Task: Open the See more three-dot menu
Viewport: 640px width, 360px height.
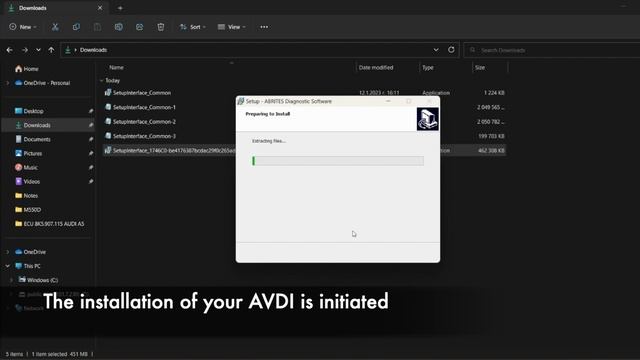Action: point(264,27)
